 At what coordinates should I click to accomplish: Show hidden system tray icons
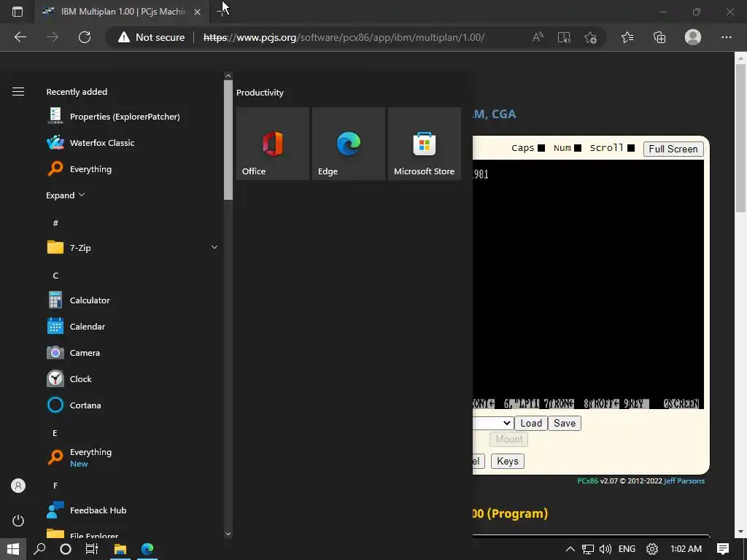[570, 549]
